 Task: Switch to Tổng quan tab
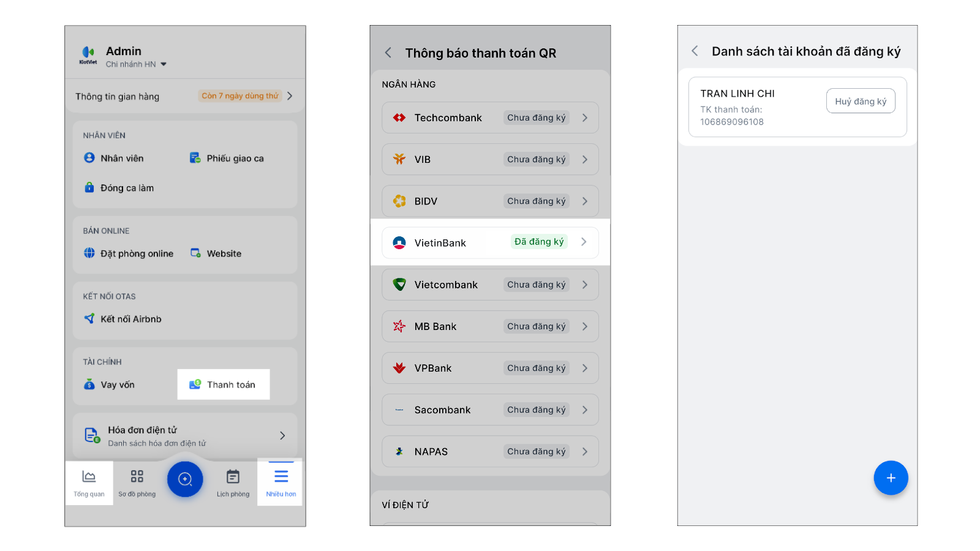(x=89, y=482)
